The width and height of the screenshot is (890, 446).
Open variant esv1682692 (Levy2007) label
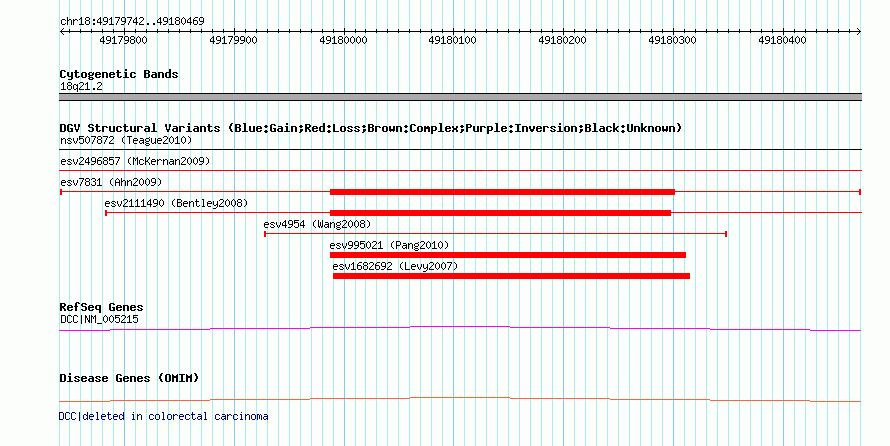point(395,266)
